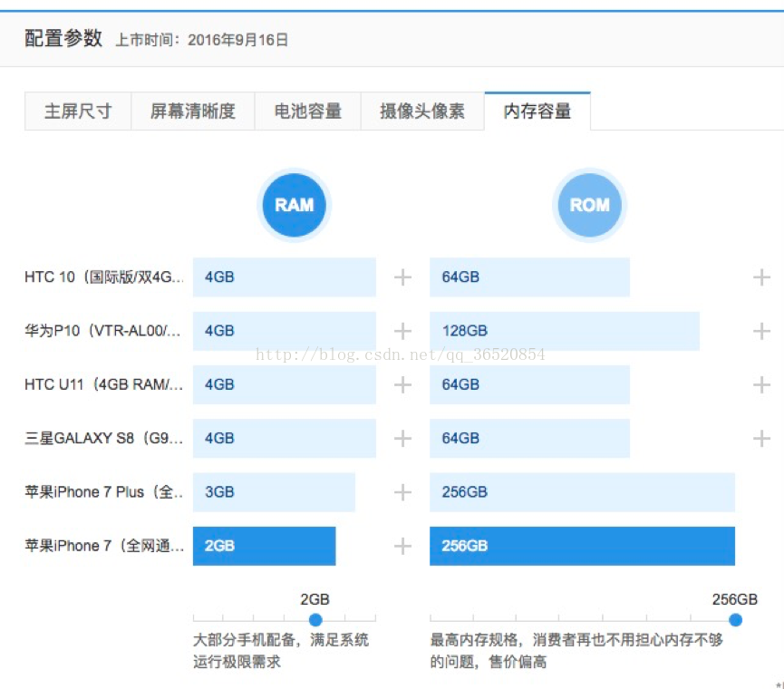The image size is (784, 689).
Task: Open the HTC U11（4GB RAM phone link
Action: click(x=104, y=384)
